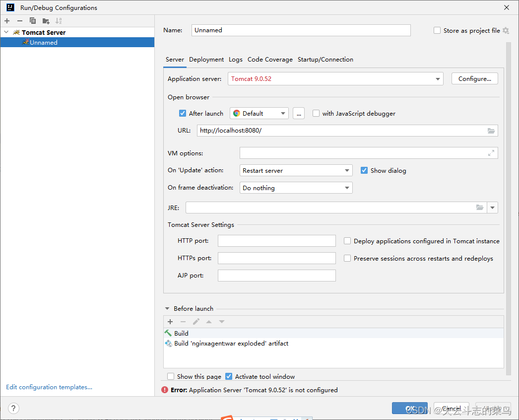Move the configuration into a new folder
The image size is (519, 420).
(x=46, y=21)
